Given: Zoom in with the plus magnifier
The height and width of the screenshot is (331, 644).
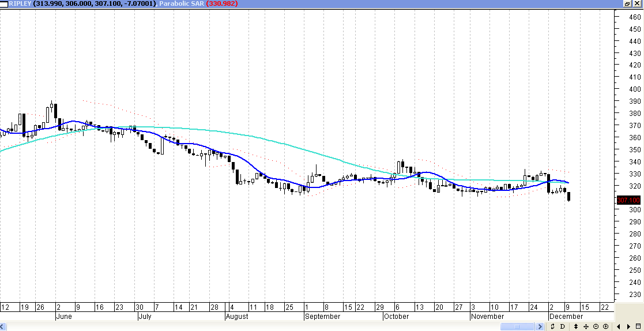Looking at the screenshot, I should (x=606, y=326).
